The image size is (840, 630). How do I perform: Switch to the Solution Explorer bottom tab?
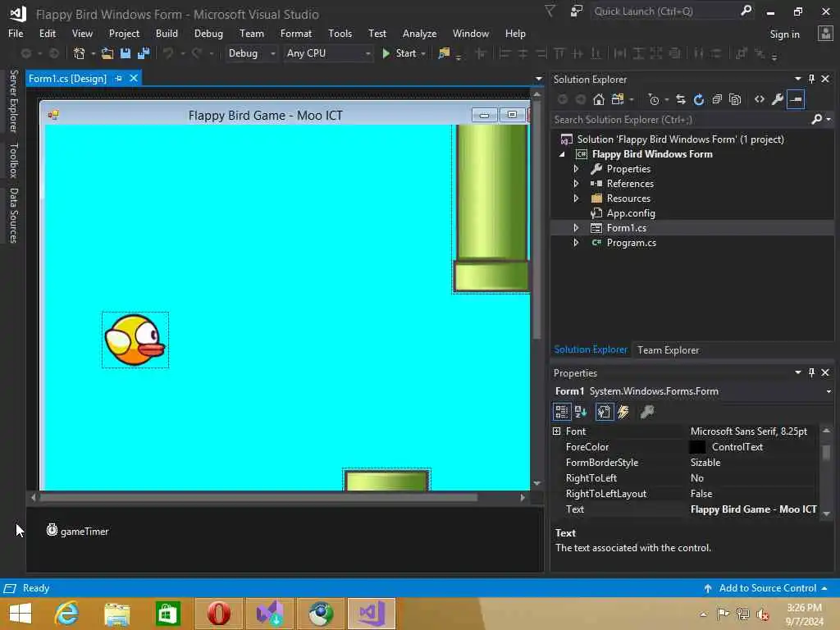pyautogui.click(x=591, y=349)
